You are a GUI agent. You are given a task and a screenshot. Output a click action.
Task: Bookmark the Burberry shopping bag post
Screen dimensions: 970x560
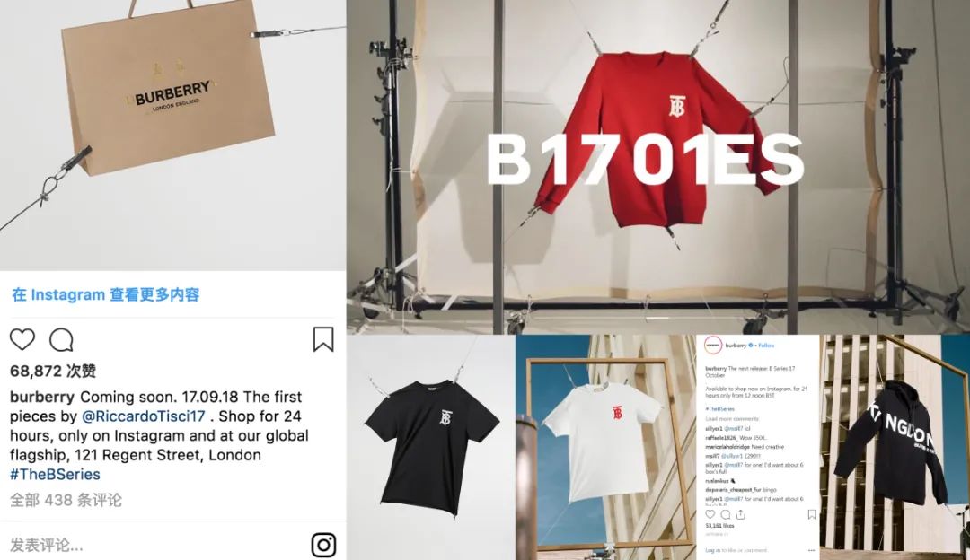tap(323, 339)
